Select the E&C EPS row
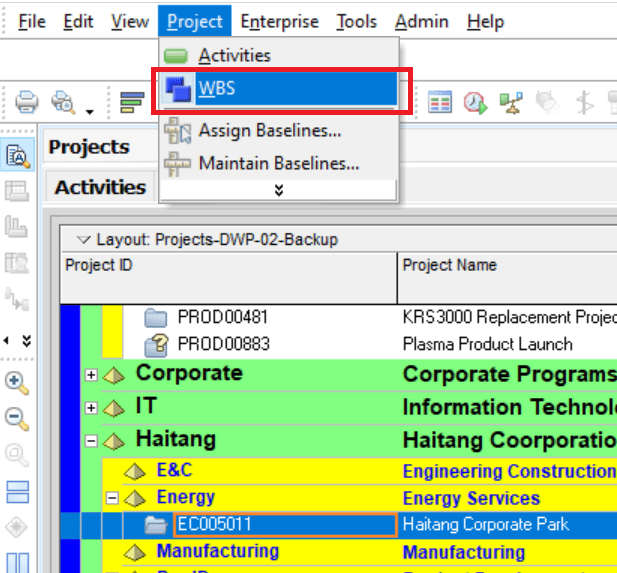 pyautogui.click(x=360, y=471)
